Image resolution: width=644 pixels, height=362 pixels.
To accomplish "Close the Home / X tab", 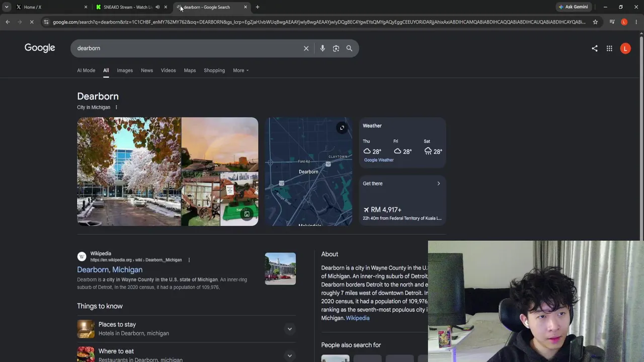I will tap(86, 7).
